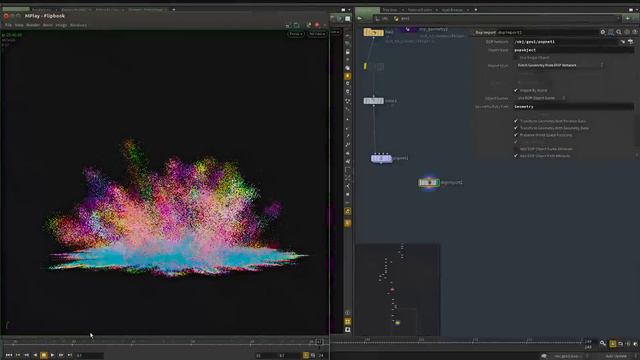
Task: Click the obj segment in network path bar
Action: pyautogui.click(x=382, y=19)
